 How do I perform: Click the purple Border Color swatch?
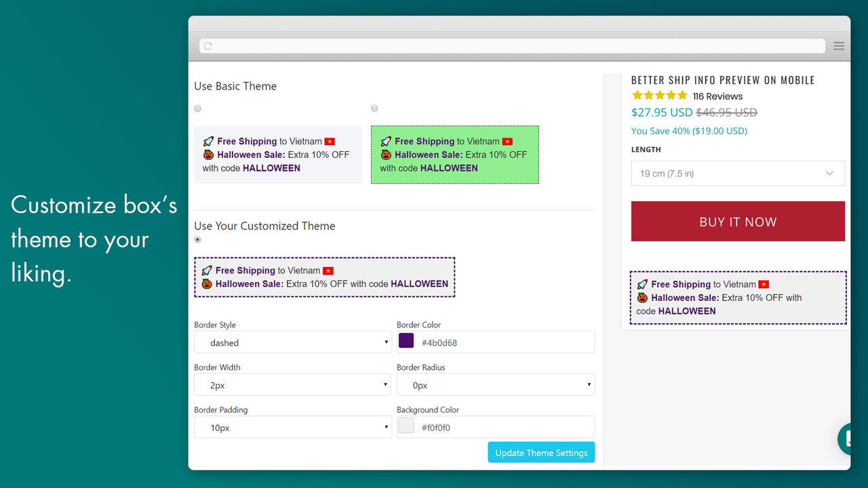[x=406, y=340]
